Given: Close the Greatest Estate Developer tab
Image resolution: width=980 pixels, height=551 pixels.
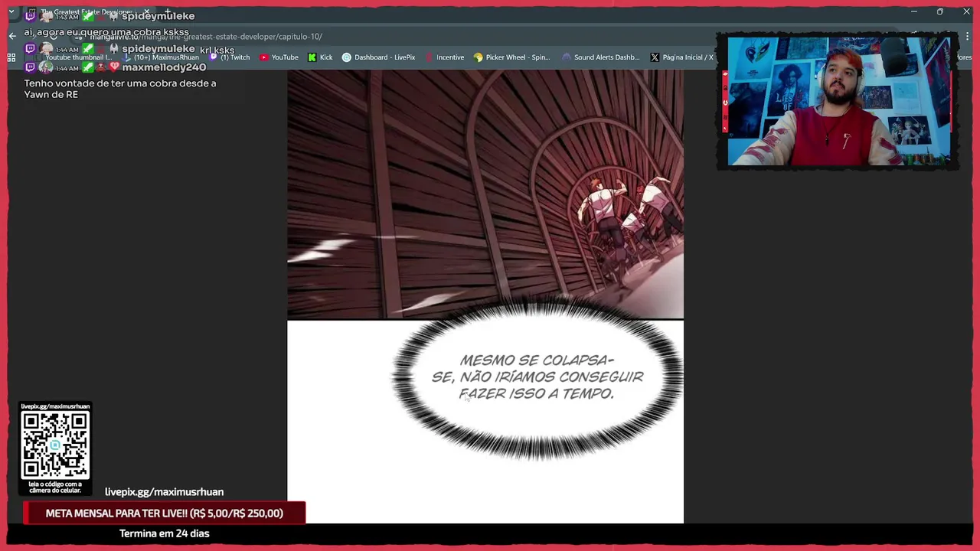Looking at the screenshot, I should click(x=146, y=12).
